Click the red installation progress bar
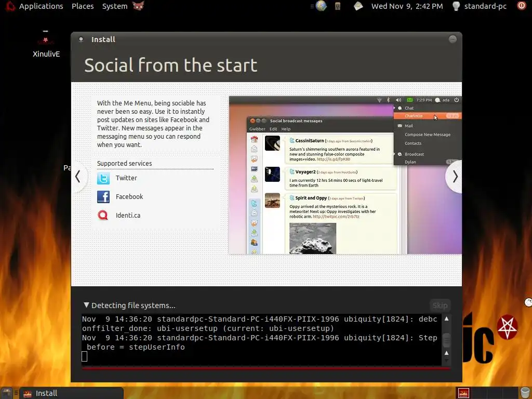Image resolution: width=532 pixels, height=399 pixels. coord(266,368)
